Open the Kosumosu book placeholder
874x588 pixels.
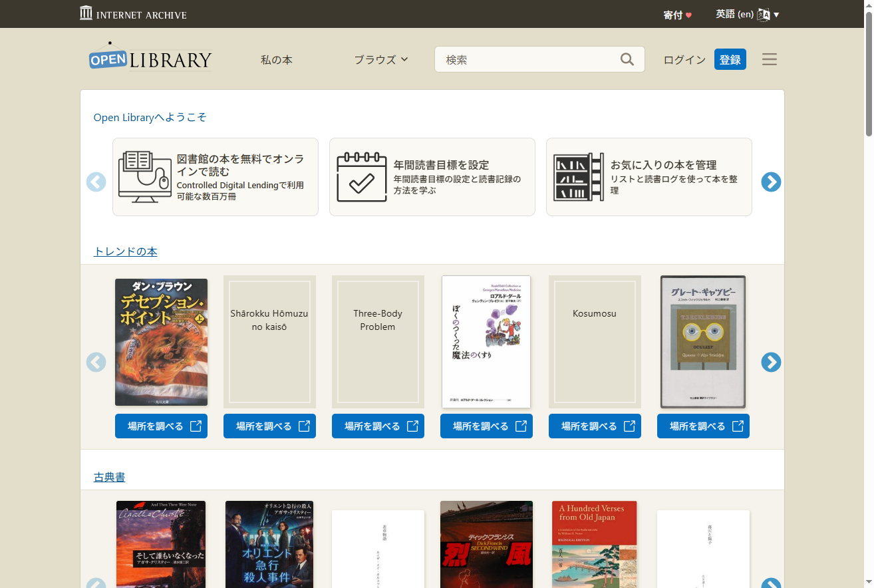[595, 342]
